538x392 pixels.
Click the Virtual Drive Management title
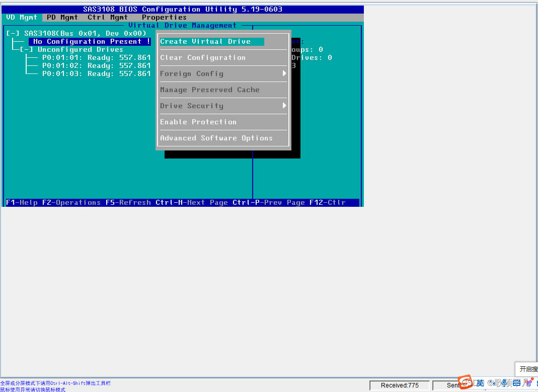click(x=182, y=25)
